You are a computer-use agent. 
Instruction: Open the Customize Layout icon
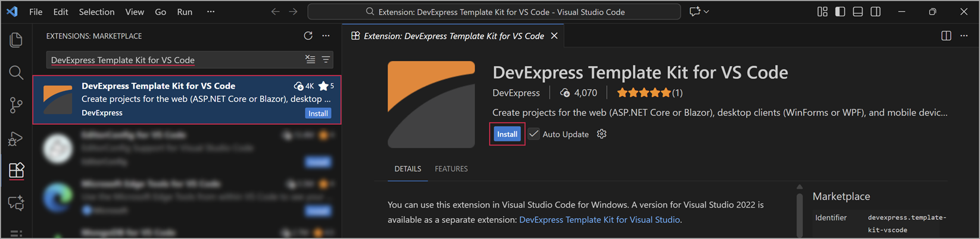pos(822,11)
